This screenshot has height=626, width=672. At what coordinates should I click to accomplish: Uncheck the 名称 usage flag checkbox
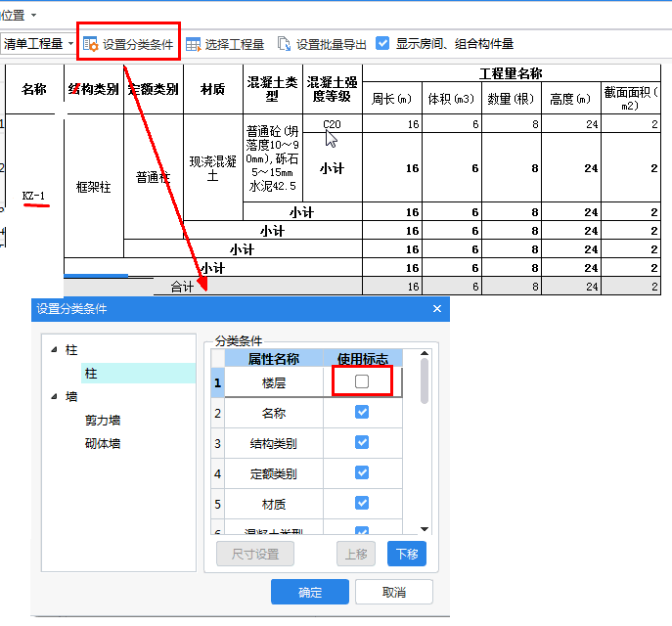362,413
